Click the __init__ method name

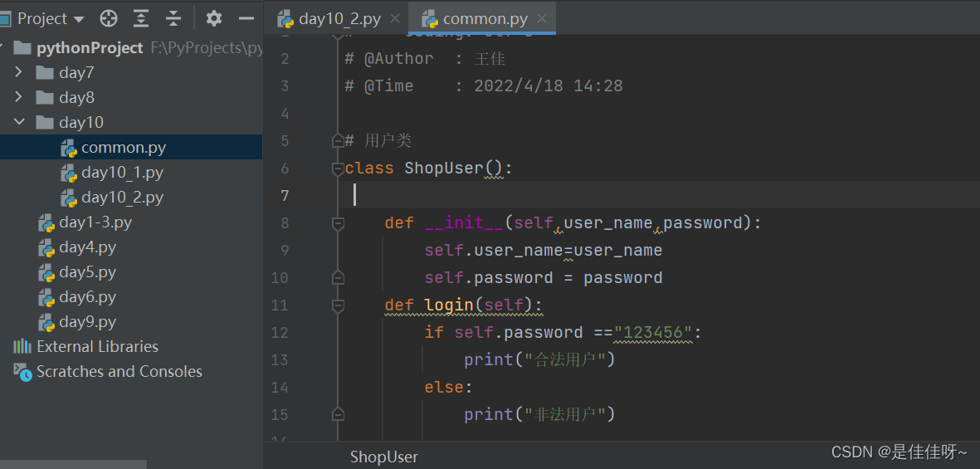465,223
